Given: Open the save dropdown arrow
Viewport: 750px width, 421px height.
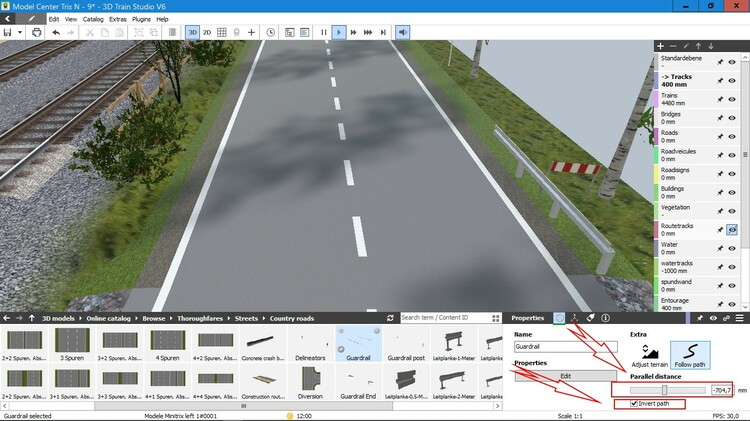Looking at the screenshot, I should pyautogui.click(x=19, y=32).
